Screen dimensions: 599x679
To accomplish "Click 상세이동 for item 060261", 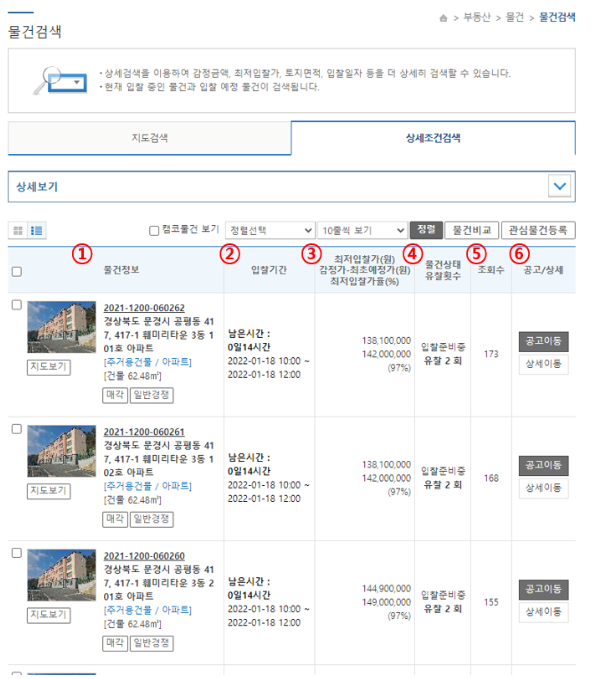I will tap(544, 488).
